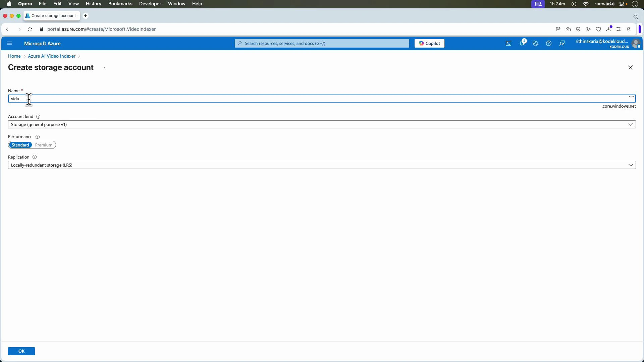The height and width of the screenshot is (362, 644).
Task: Open the Help question mark pane
Action: (x=549, y=43)
